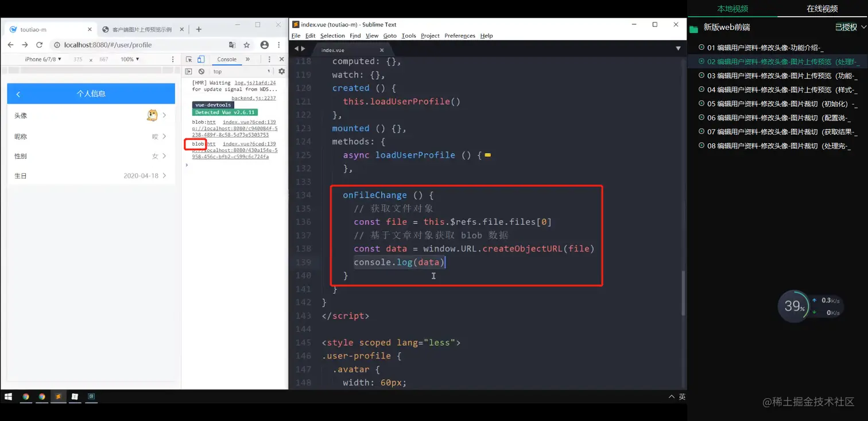The height and width of the screenshot is (421, 868).
Task: Switch to the Console tab
Action: [x=227, y=59]
